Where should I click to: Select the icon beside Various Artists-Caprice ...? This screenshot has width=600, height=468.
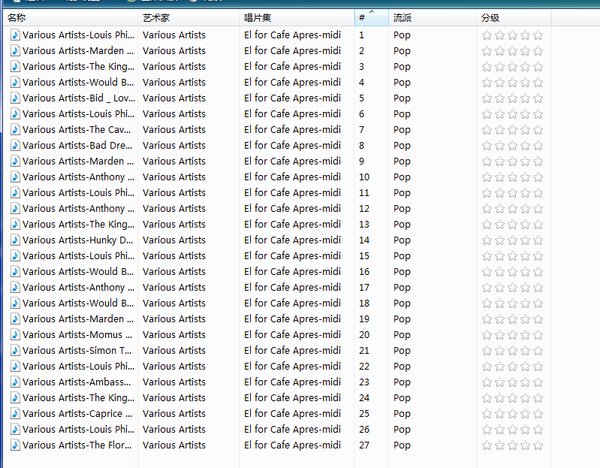[x=15, y=414]
